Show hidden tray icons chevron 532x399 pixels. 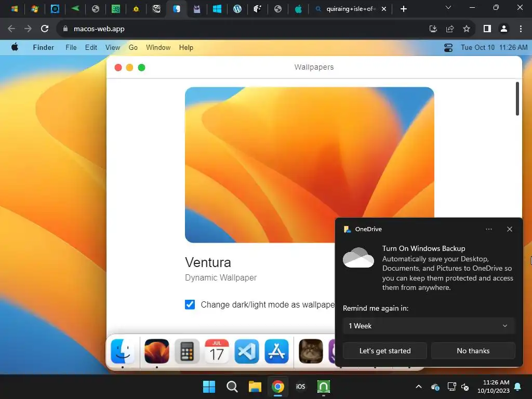pyautogui.click(x=419, y=387)
